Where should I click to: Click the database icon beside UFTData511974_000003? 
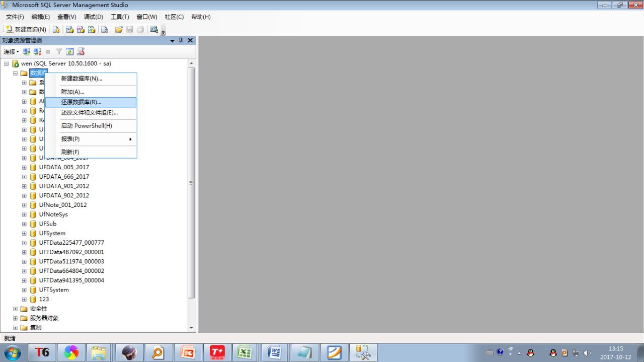tap(33, 262)
